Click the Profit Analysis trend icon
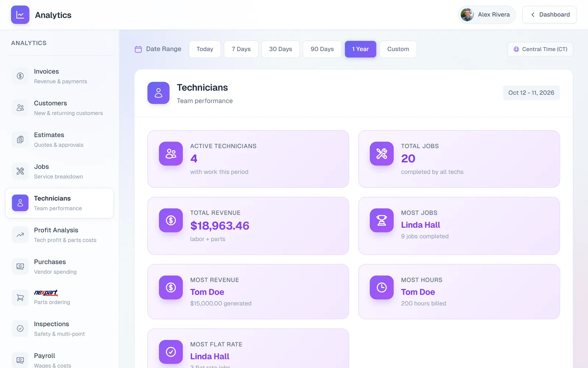The image size is (588, 368). coord(20,234)
